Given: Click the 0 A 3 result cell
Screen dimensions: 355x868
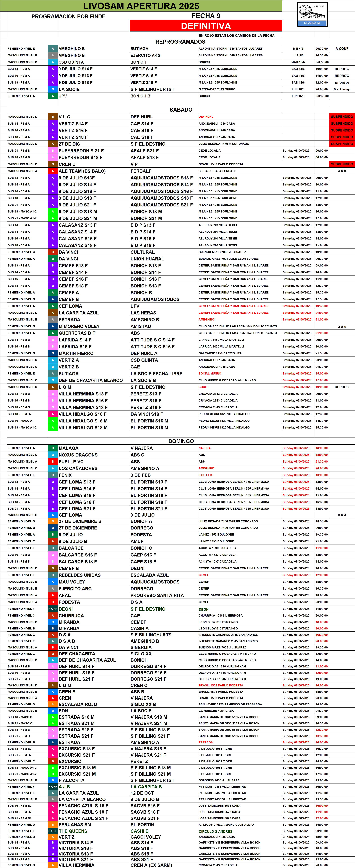Looking at the screenshot, I should click(x=342, y=515).
